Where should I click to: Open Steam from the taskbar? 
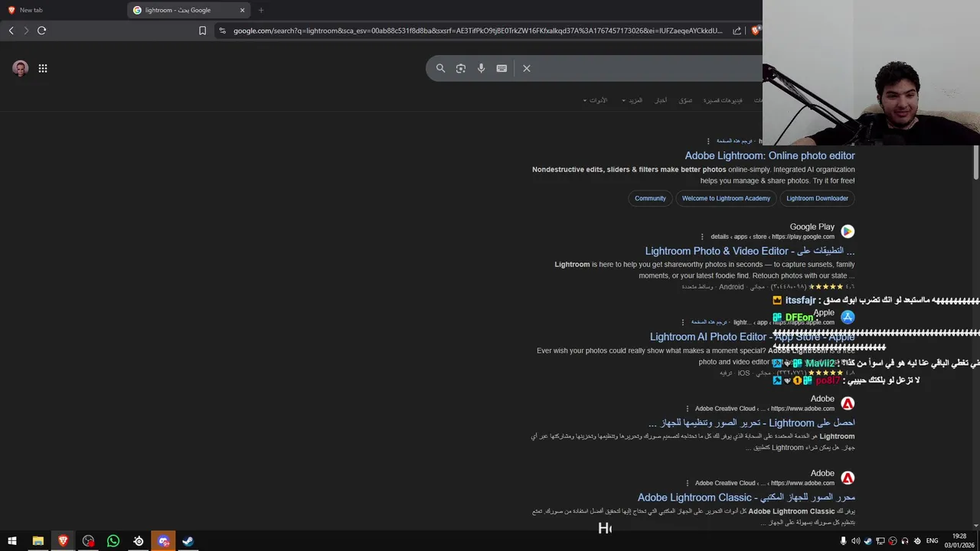pos(188,541)
